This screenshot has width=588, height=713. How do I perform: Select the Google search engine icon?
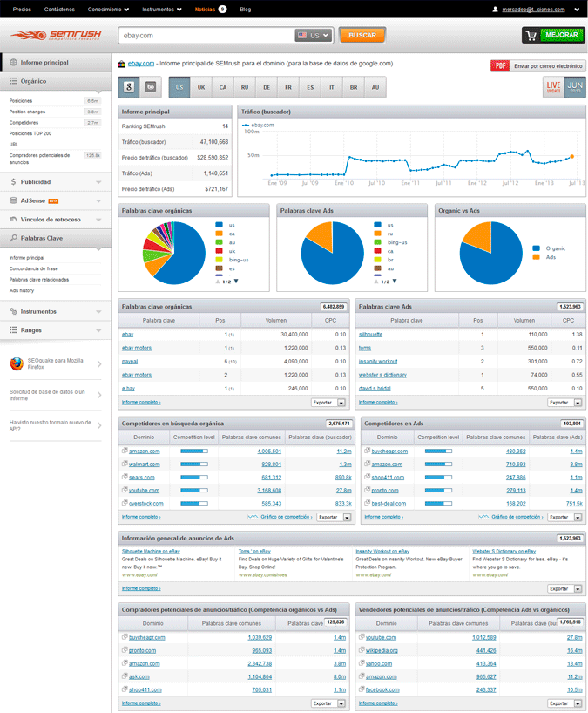(x=129, y=87)
